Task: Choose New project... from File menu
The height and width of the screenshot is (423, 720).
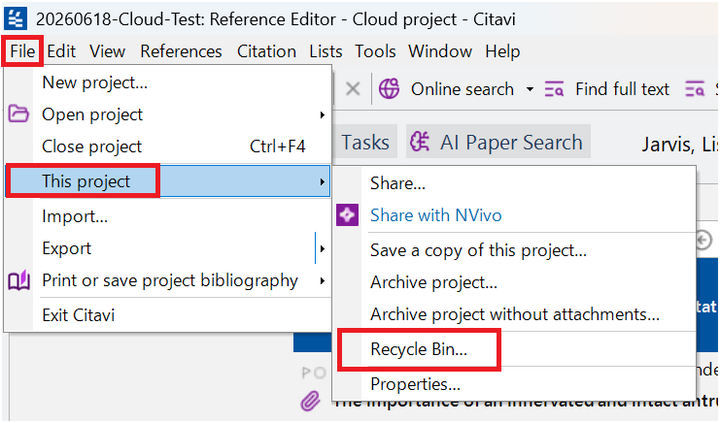Action: click(168, 83)
